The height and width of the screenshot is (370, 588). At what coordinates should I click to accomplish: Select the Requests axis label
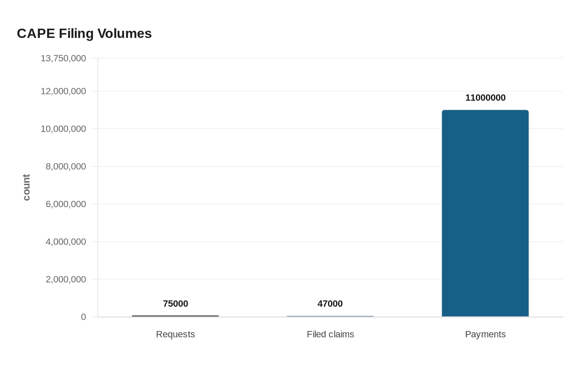pos(175,334)
